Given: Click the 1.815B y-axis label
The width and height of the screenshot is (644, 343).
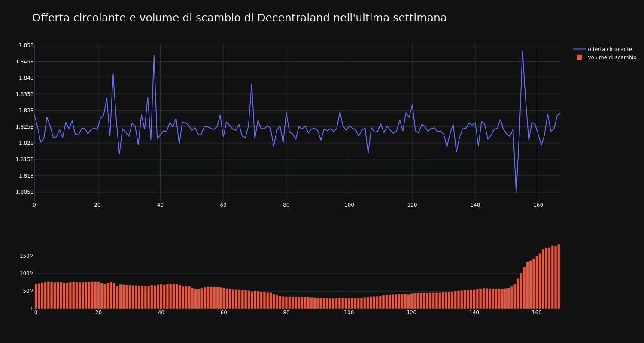Looking at the screenshot, I should pyautogui.click(x=24, y=159).
